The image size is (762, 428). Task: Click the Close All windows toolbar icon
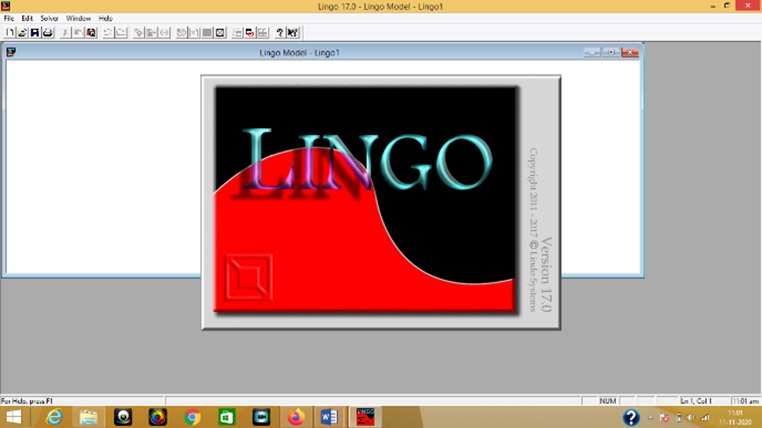(x=250, y=33)
